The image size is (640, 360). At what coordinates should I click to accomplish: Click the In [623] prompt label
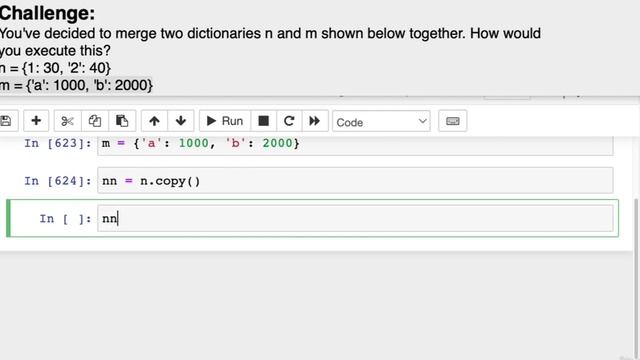[58, 143]
